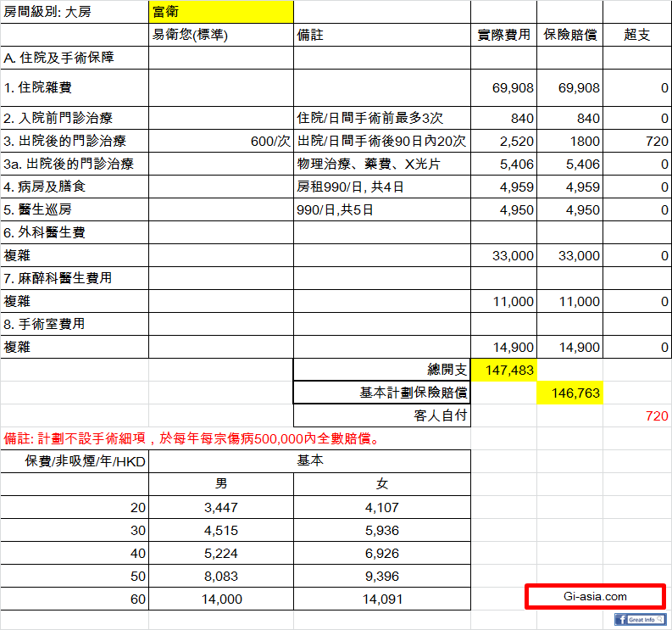The height and width of the screenshot is (630, 672).
Task: Click the Gi-asia.com link
Action: click(x=595, y=596)
